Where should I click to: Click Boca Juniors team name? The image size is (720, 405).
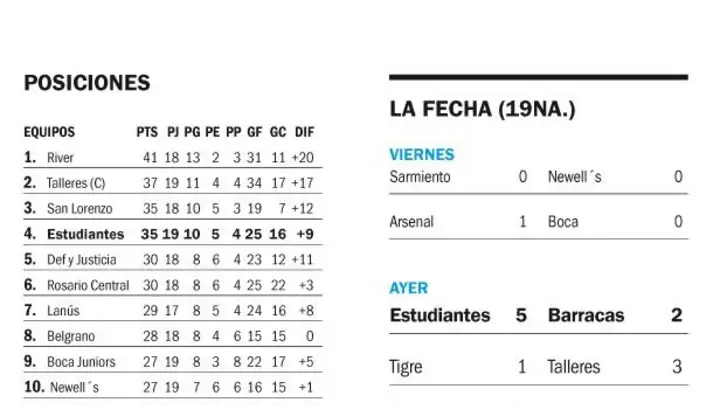(81, 362)
